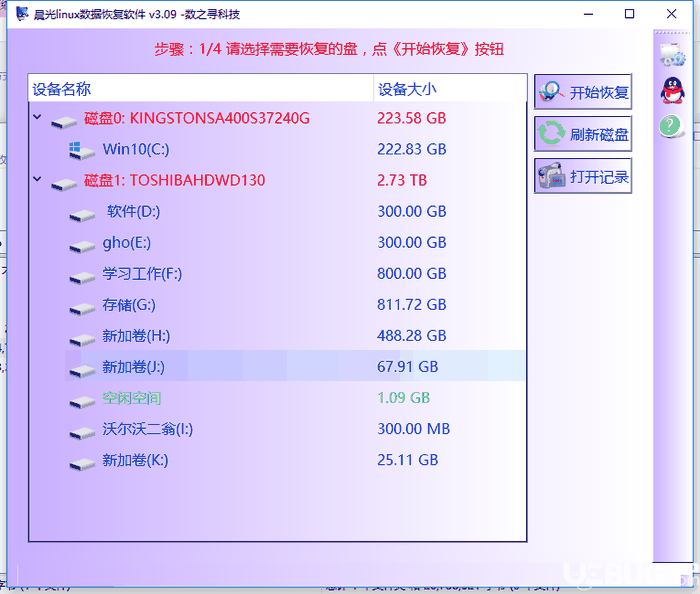
Task: Select the gho(E:) partition
Action: click(127, 242)
